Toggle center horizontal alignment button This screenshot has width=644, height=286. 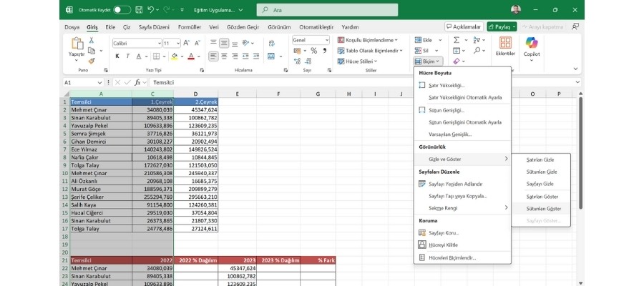point(225,56)
